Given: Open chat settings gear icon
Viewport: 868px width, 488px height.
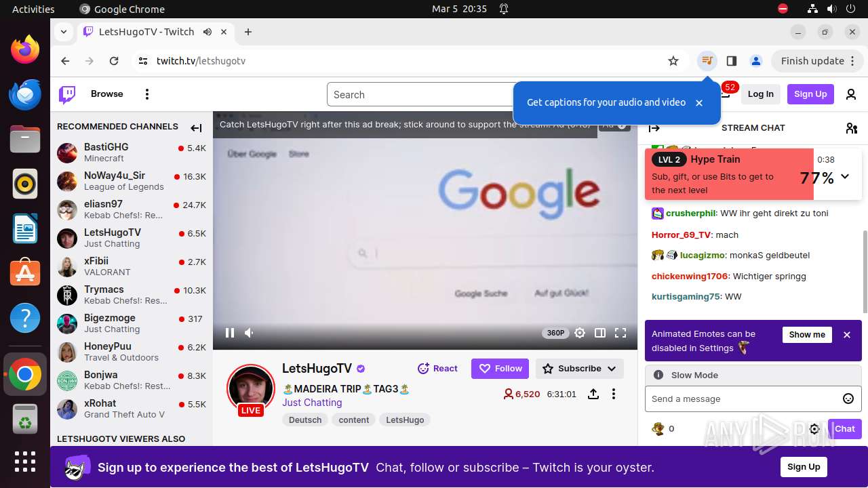Looking at the screenshot, I should coord(815,429).
